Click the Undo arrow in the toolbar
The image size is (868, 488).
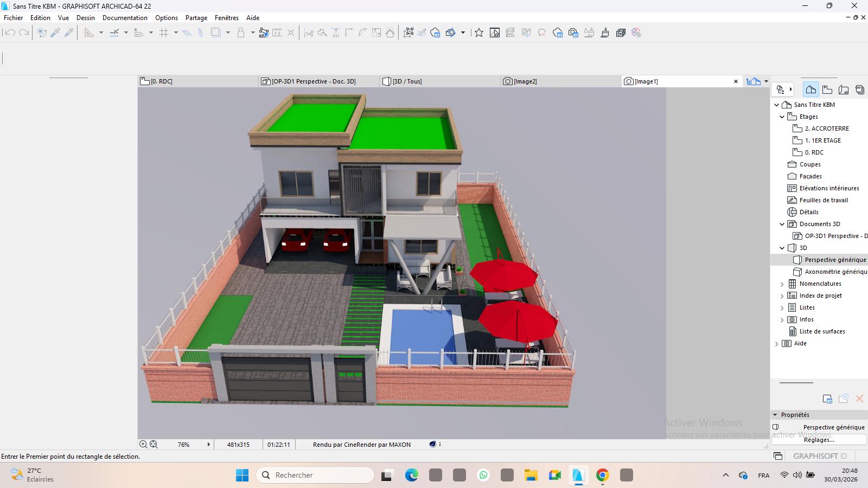coord(9,33)
